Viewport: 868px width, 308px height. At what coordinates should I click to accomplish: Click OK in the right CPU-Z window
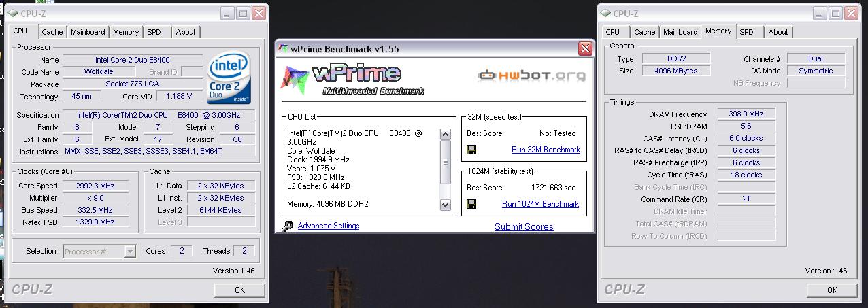(x=832, y=290)
